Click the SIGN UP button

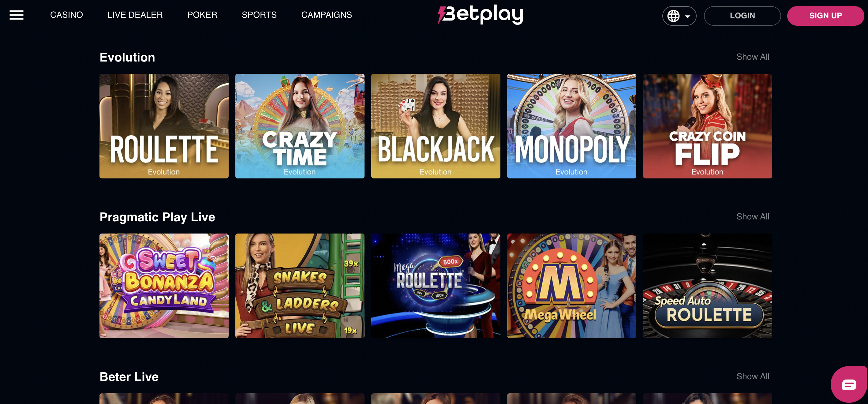pyautogui.click(x=825, y=16)
